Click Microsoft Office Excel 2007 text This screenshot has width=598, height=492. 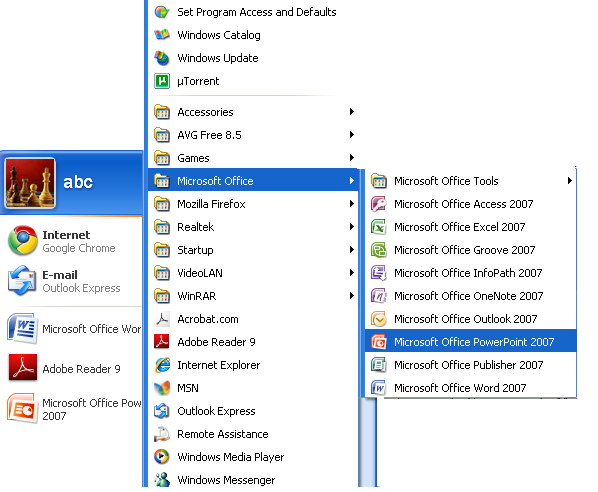tap(460, 227)
